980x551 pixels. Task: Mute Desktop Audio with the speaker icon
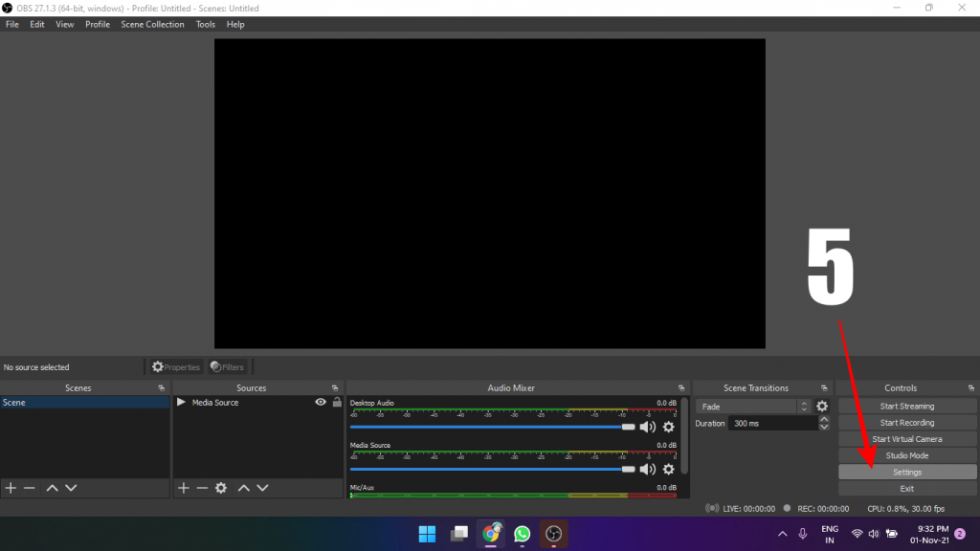point(648,427)
